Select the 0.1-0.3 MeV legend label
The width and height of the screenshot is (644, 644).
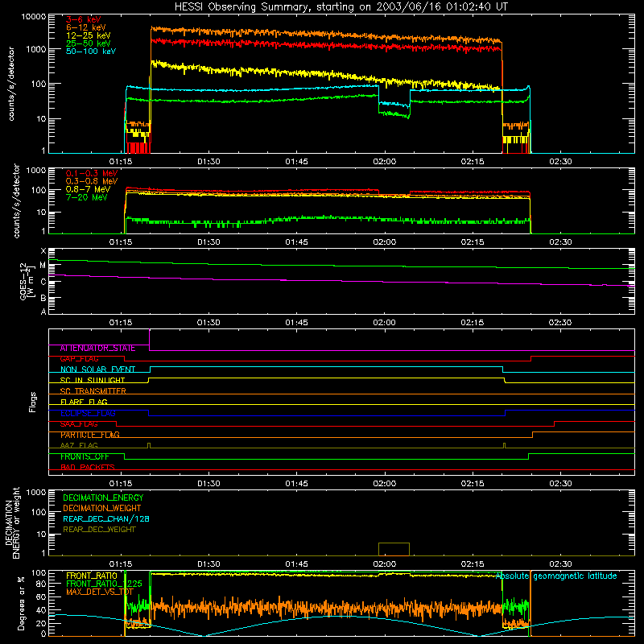[92, 173]
